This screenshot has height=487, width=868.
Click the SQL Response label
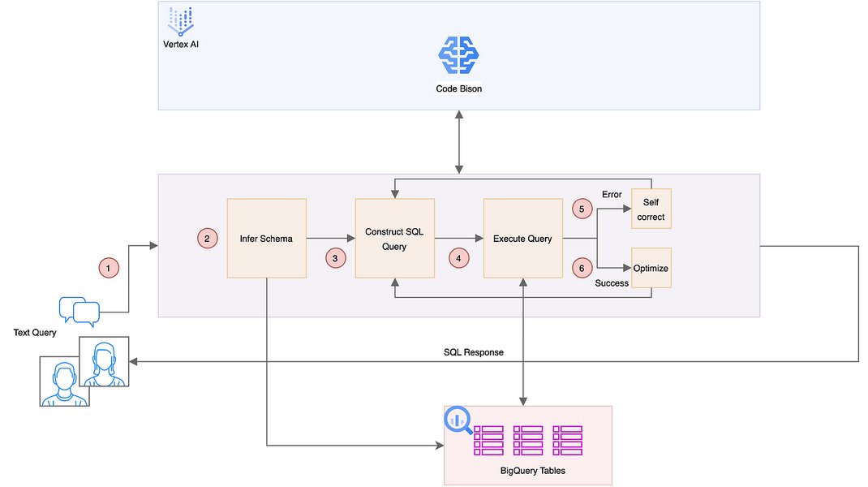click(x=473, y=352)
